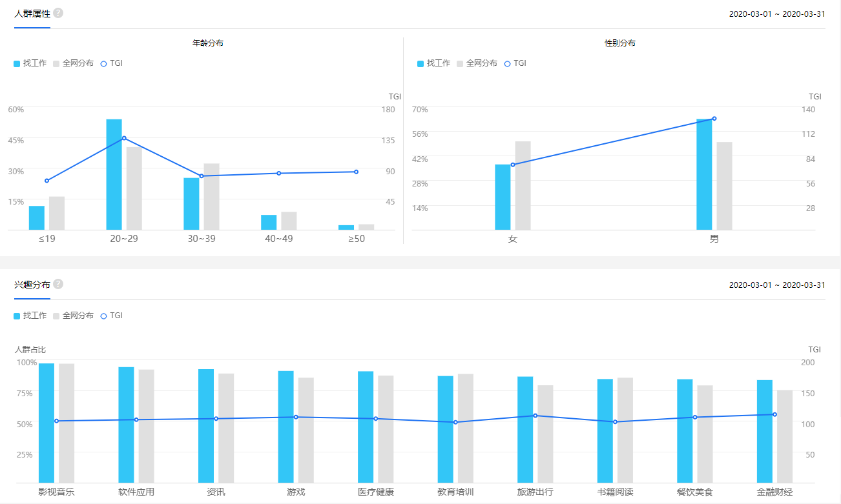Click the blue 游戏 interest bar

click(x=286, y=427)
